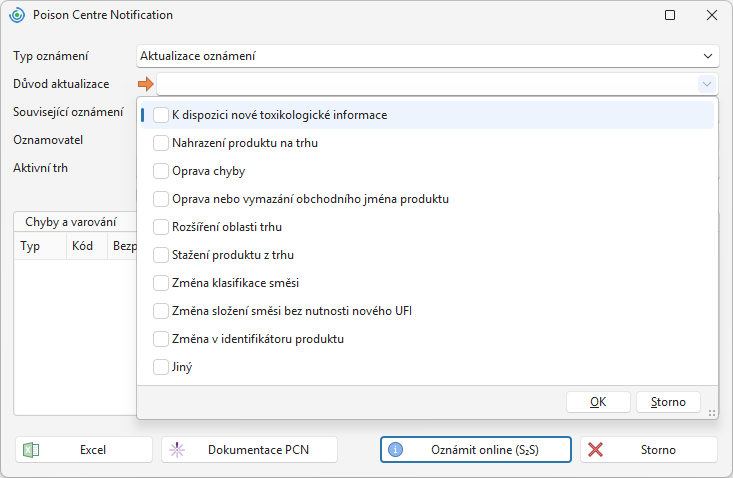Grab the dropdown popup resize grip
733x478 pixels.
pos(712,413)
